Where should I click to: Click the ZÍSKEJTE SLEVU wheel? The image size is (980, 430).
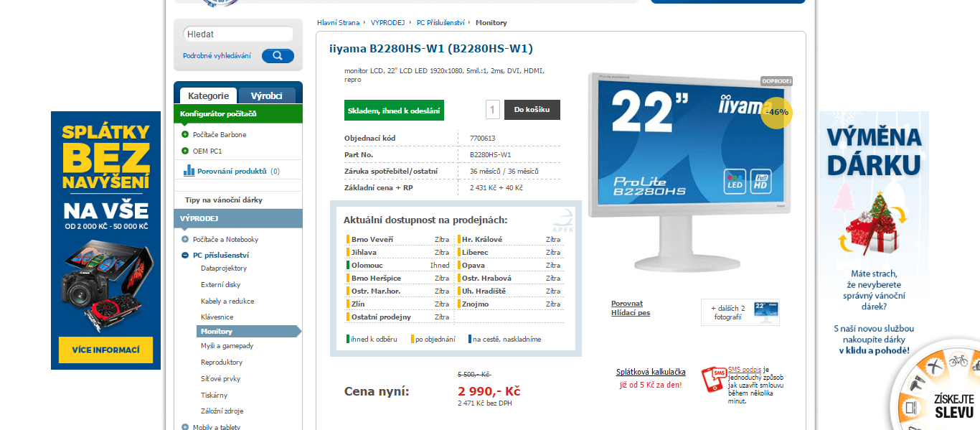click(x=936, y=385)
